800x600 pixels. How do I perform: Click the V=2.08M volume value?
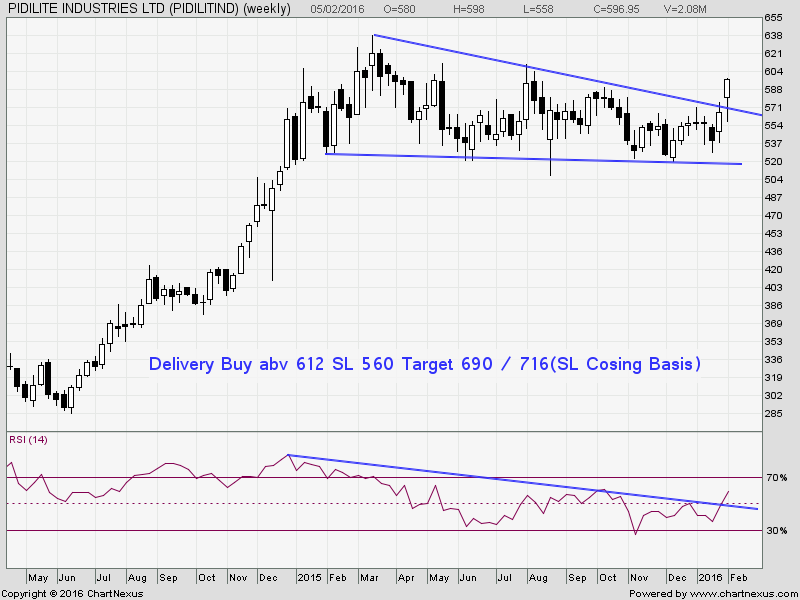pos(685,9)
